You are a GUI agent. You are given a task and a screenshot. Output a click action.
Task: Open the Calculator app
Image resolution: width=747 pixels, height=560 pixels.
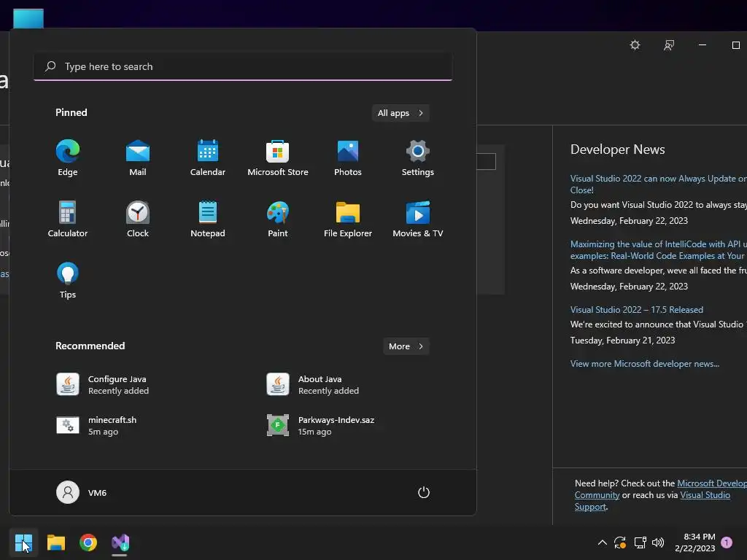click(68, 219)
